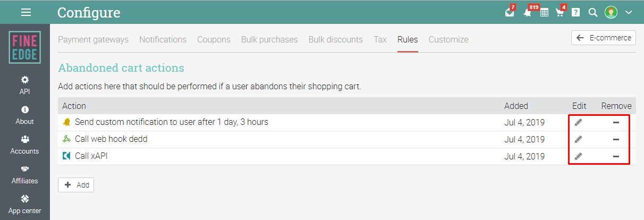Select the Rules tab
Image resolution: width=644 pixels, height=220 pixels.
pyautogui.click(x=408, y=39)
